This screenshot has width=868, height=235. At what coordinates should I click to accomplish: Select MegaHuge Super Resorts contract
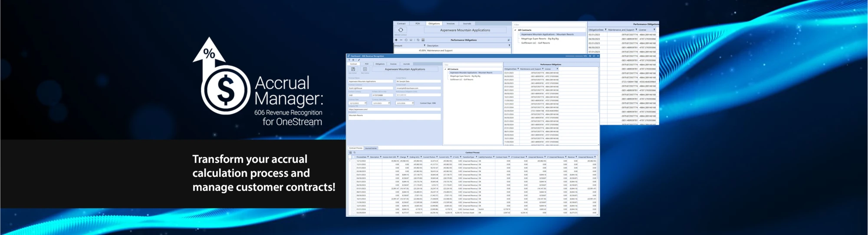pos(465,76)
